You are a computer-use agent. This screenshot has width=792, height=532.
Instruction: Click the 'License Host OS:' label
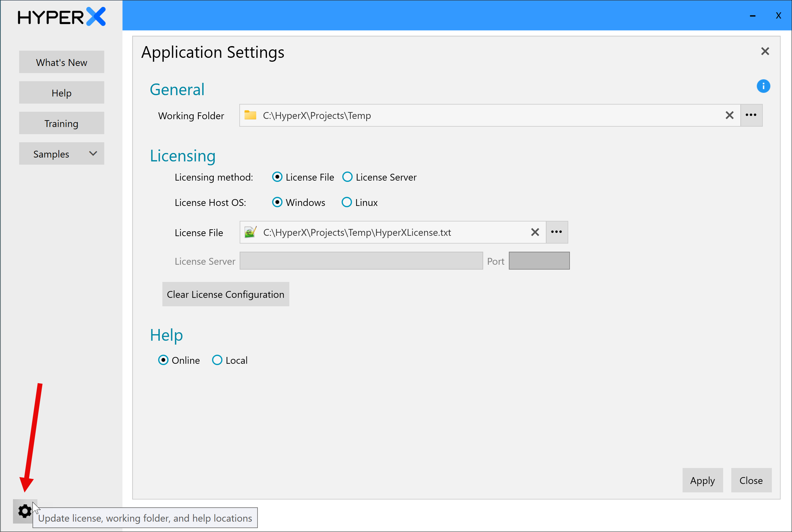(210, 203)
